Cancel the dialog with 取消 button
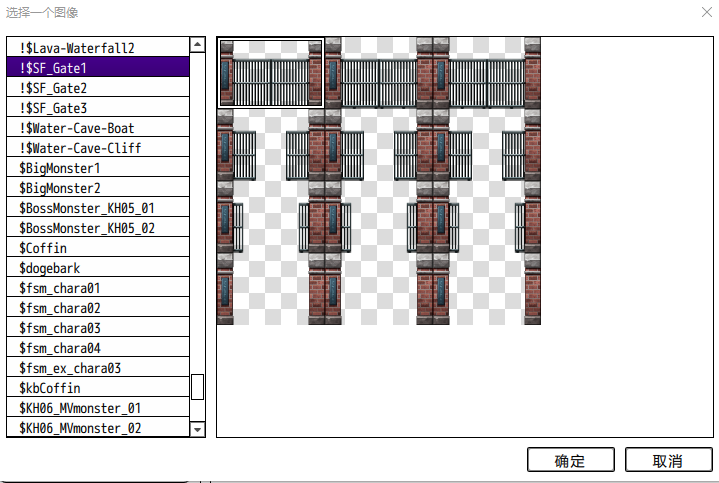Viewport: 719px width, 483px height. [669, 460]
